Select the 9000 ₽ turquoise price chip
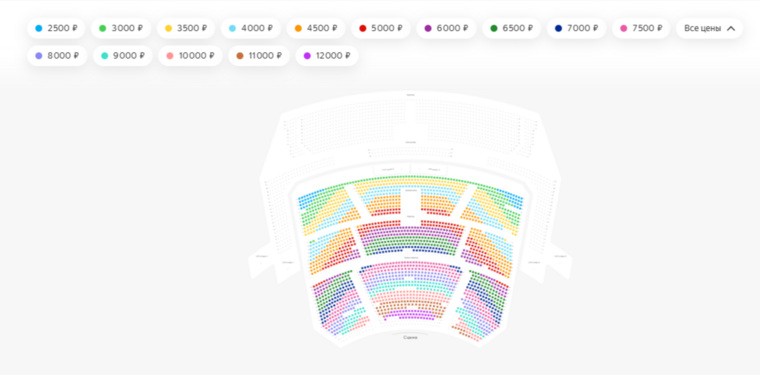This screenshot has height=375, width=760. pos(122,56)
